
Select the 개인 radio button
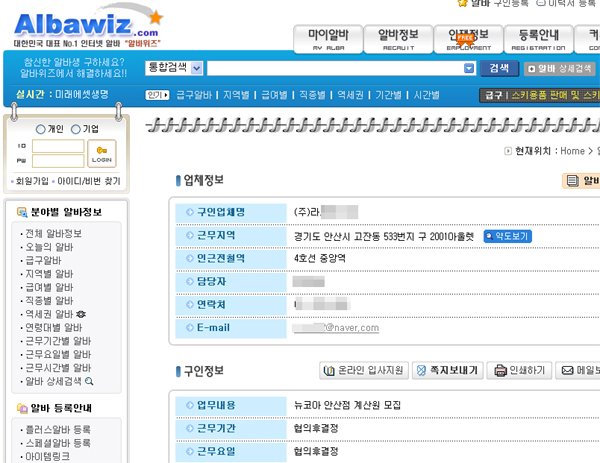coord(40,129)
